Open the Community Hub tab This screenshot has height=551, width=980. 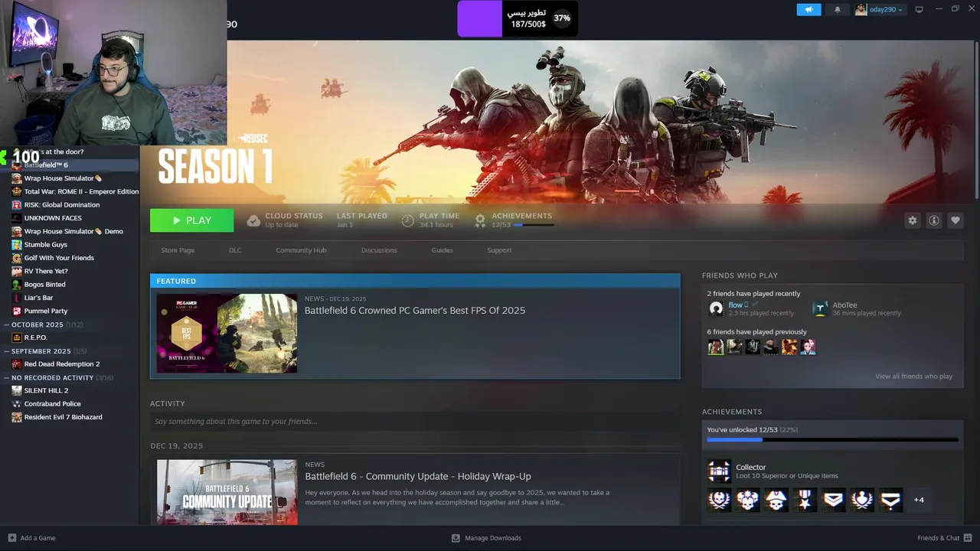click(x=301, y=250)
